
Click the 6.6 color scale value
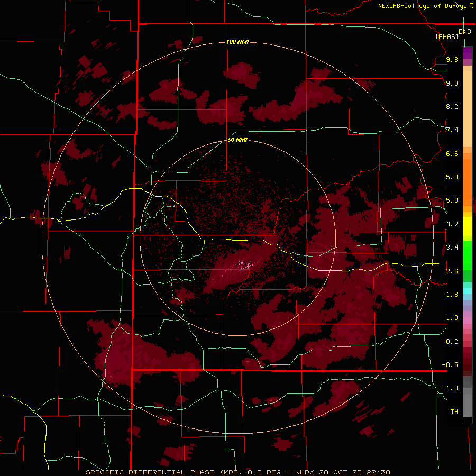click(x=452, y=153)
